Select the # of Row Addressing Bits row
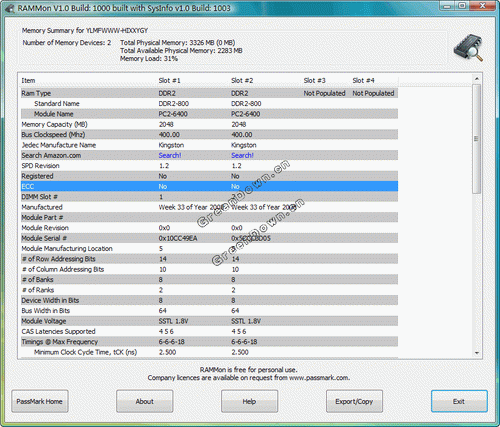This screenshot has height=427, width=500. (209, 259)
